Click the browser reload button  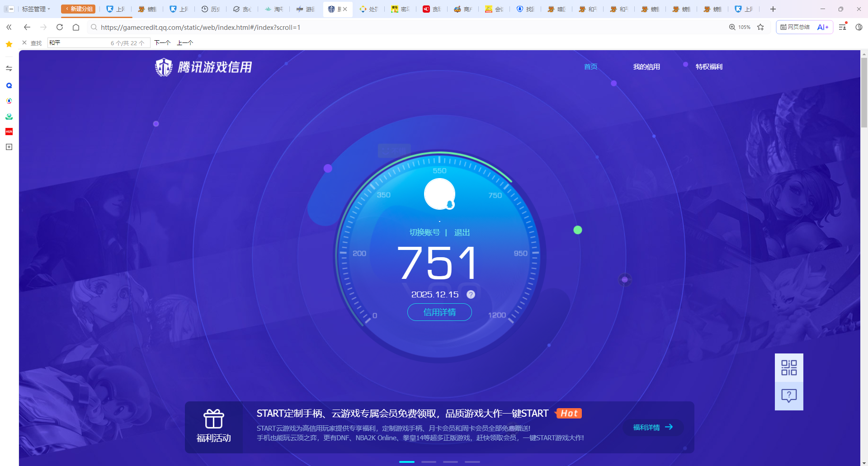[x=60, y=27]
